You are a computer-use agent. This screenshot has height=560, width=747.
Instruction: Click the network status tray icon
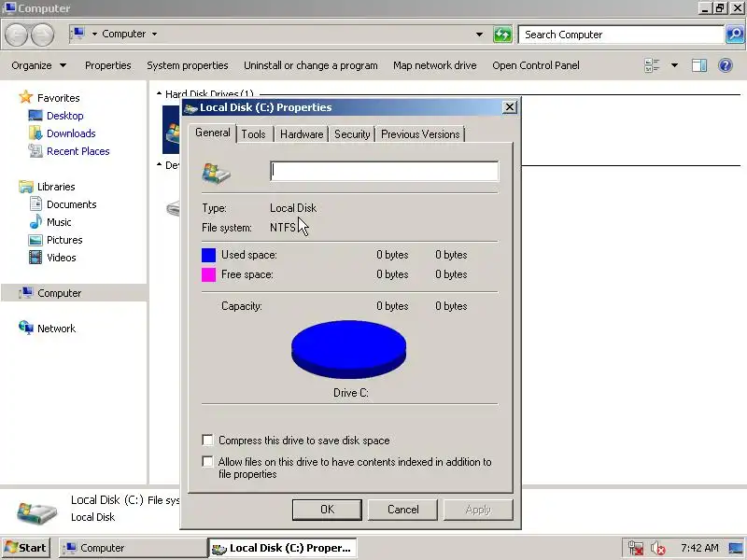(x=636, y=548)
